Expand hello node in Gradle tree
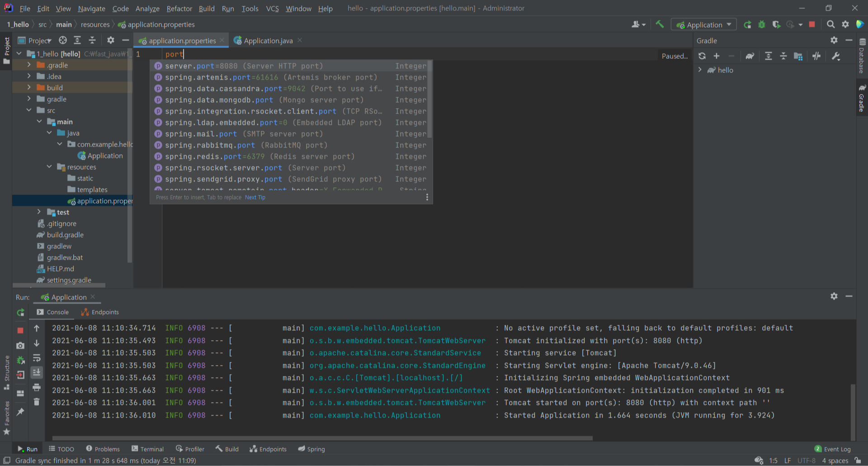 [x=700, y=70]
